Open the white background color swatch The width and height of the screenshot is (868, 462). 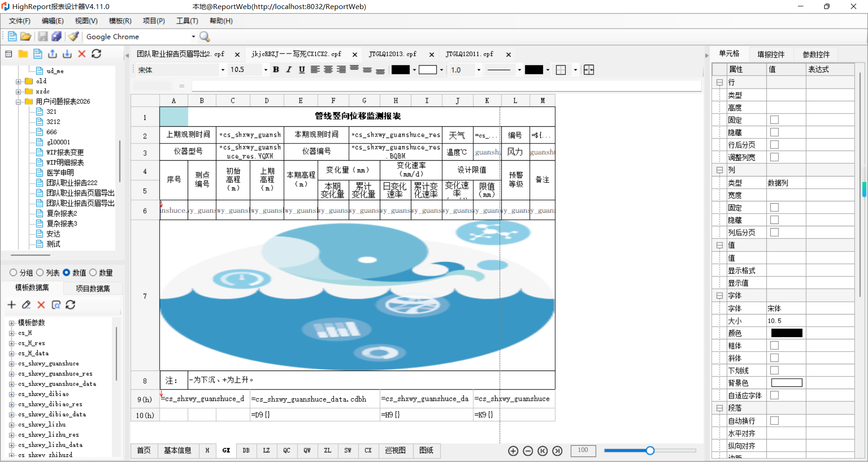tap(428, 70)
